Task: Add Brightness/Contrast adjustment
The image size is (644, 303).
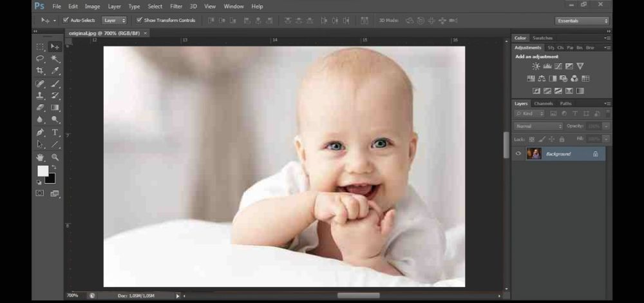Action: tap(536, 66)
